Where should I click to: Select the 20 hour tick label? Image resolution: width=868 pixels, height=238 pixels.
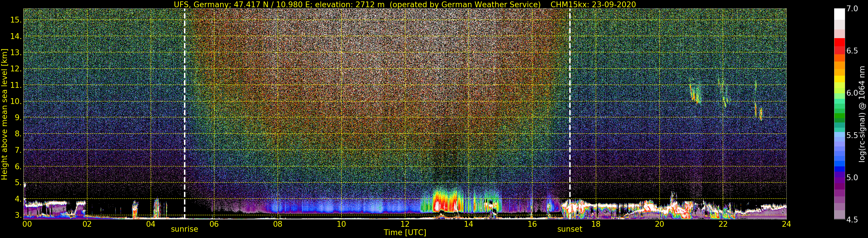659,224
